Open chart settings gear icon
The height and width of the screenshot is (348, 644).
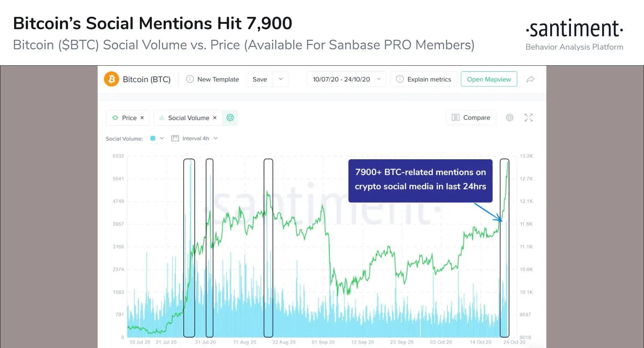[509, 118]
